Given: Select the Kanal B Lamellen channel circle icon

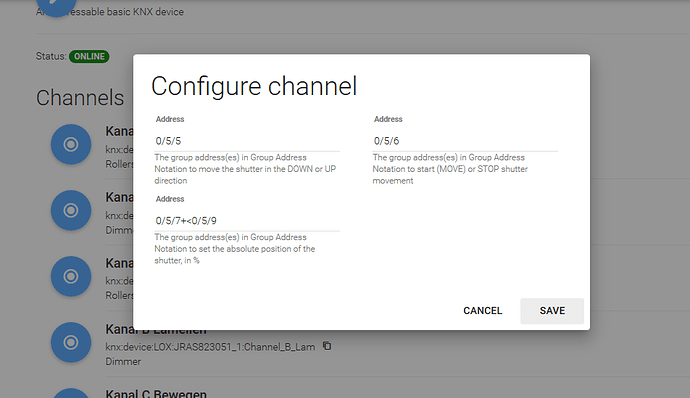Looking at the screenshot, I should coord(71,342).
